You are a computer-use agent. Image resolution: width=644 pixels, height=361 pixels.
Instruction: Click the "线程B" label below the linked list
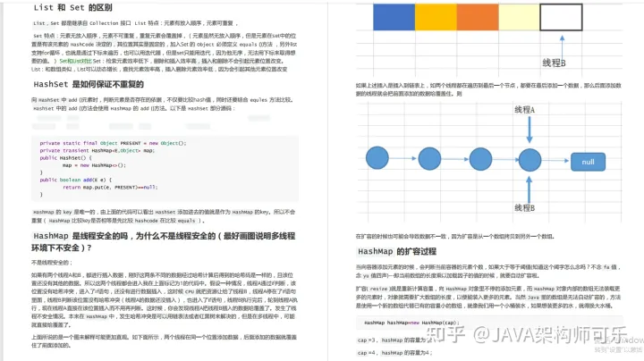(524, 208)
